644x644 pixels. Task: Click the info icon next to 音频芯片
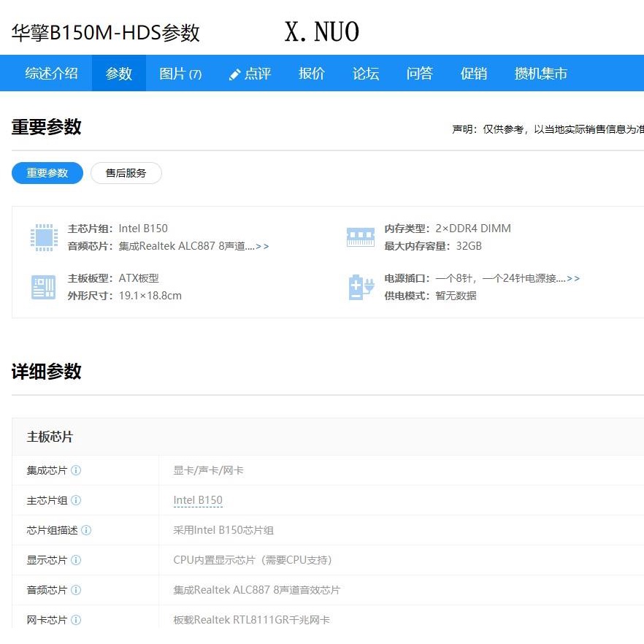(x=76, y=590)
